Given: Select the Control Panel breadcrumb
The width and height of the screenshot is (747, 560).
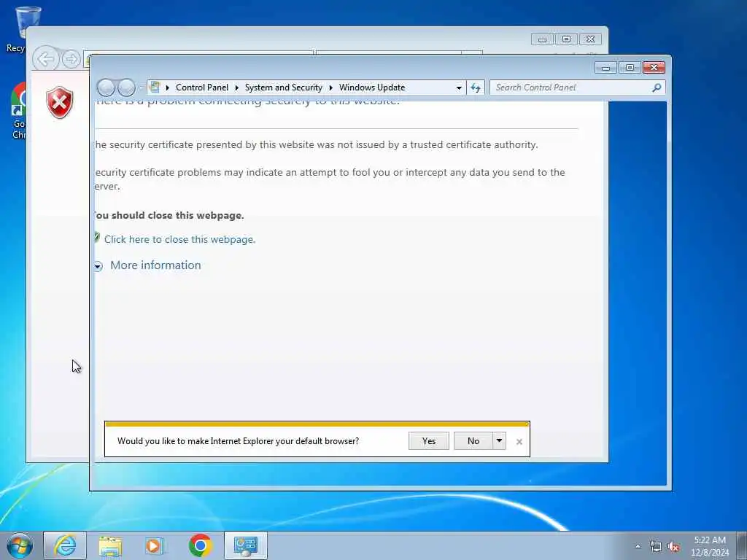Looking at the screenshot, I should 202,87.
